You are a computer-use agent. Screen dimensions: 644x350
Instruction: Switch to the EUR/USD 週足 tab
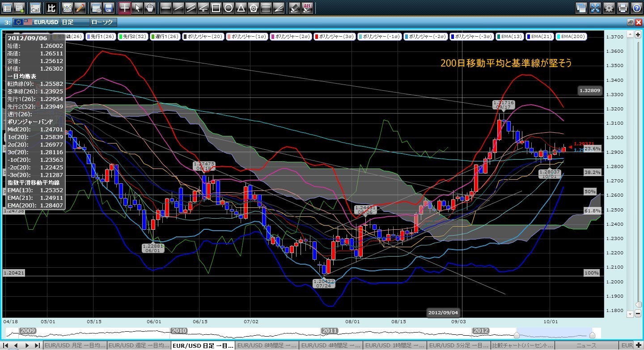(140, 346)
